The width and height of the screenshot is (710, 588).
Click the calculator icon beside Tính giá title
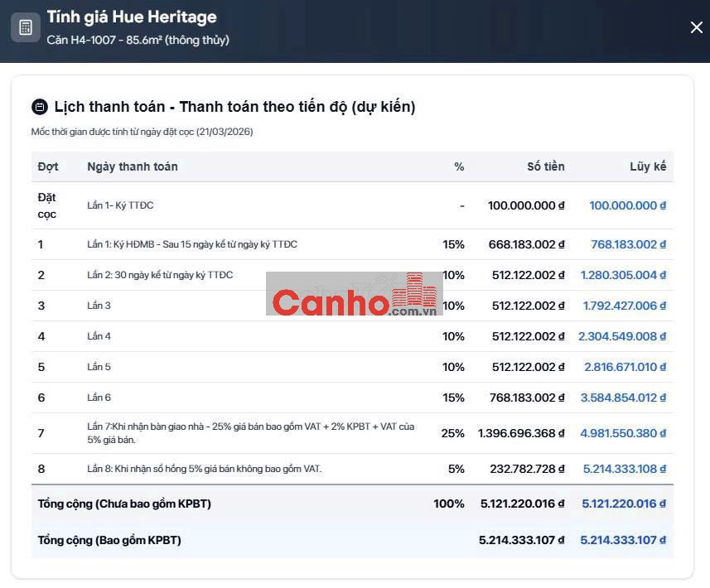(x=26, y=27)
